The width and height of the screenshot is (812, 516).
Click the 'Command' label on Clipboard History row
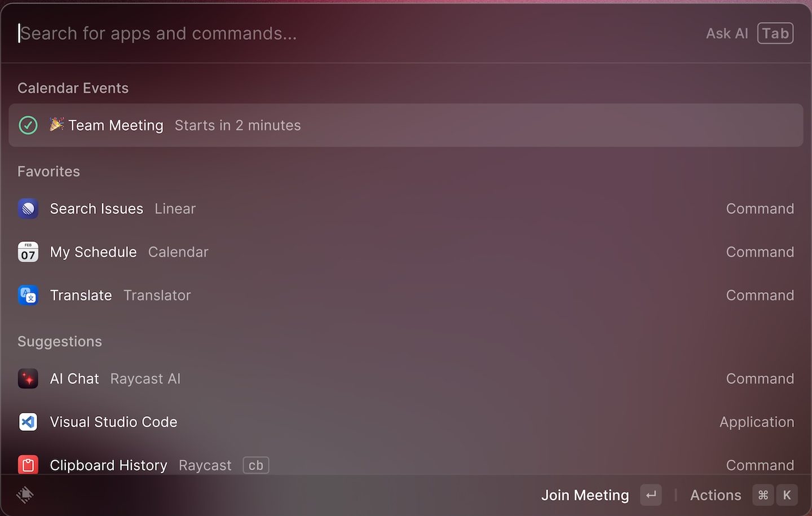(x=760, y=465)
